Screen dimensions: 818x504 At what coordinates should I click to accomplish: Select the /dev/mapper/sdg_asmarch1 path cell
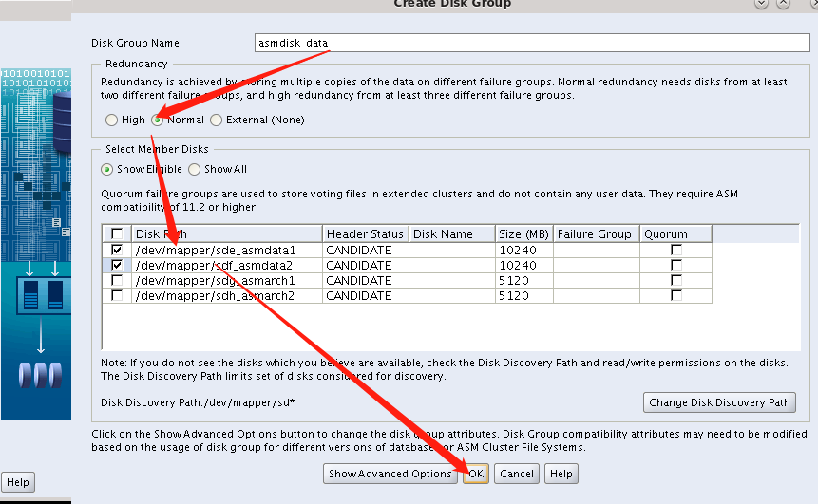(x=226, y=280)
